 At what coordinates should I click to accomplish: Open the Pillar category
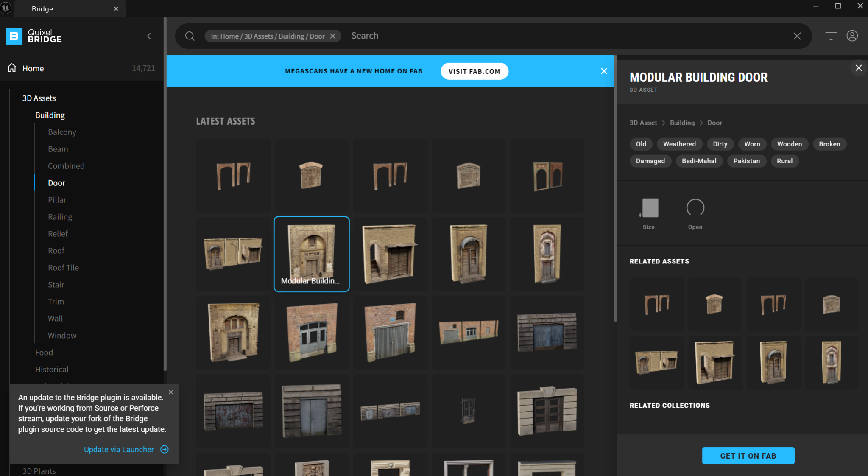coord(57,200)
